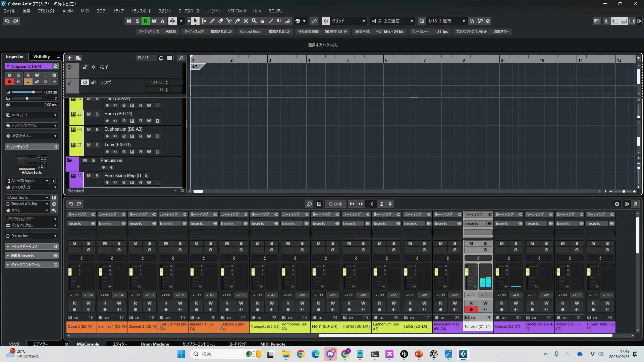This screenshot has width=644, height=362.
Task: Click the Q-Link button
Action: click(335, 204)
